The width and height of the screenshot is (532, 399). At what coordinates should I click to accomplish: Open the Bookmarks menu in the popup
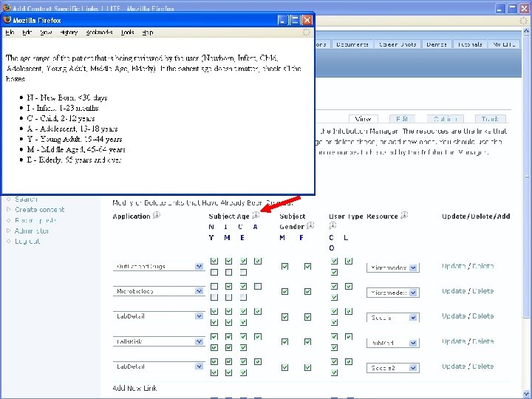99,33
